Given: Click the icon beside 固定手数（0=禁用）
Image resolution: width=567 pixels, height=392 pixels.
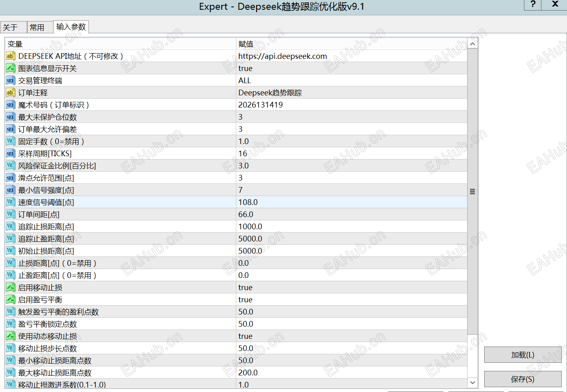Looking at the screenshot, I should (11, 141).
